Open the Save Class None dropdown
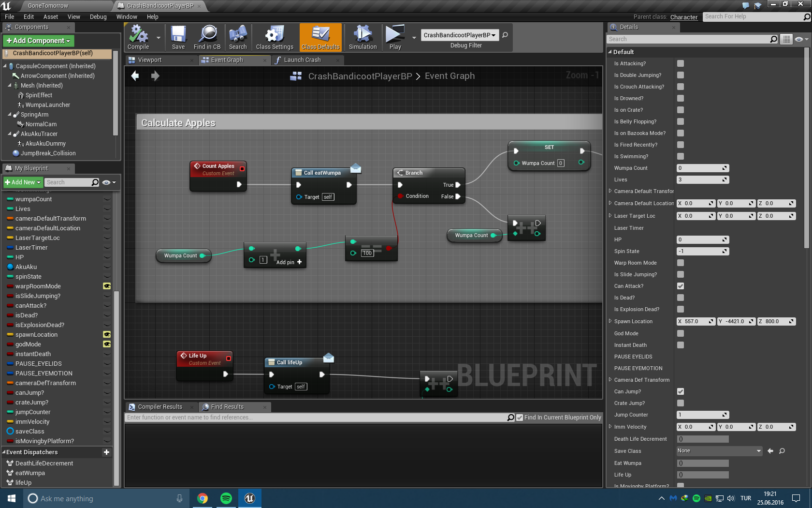The height and width of the screenshot is (508, 812). [719, 451]
